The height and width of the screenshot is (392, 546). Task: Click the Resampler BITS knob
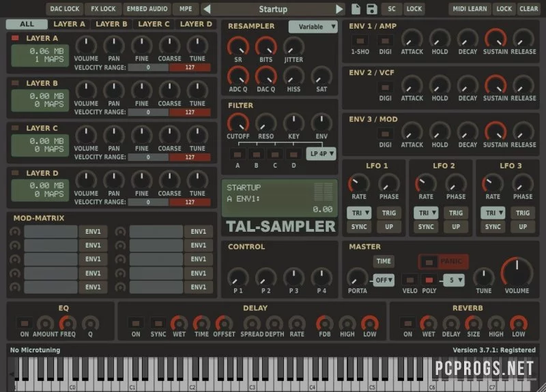266,46
